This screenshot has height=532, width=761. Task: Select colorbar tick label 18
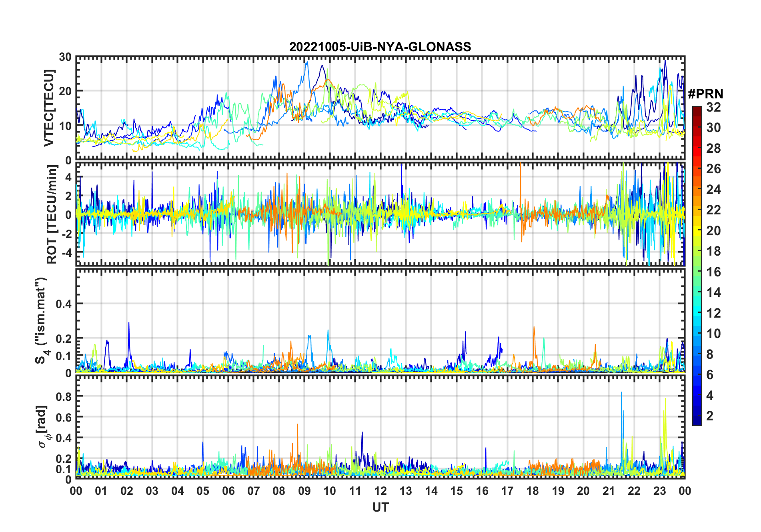713,251
